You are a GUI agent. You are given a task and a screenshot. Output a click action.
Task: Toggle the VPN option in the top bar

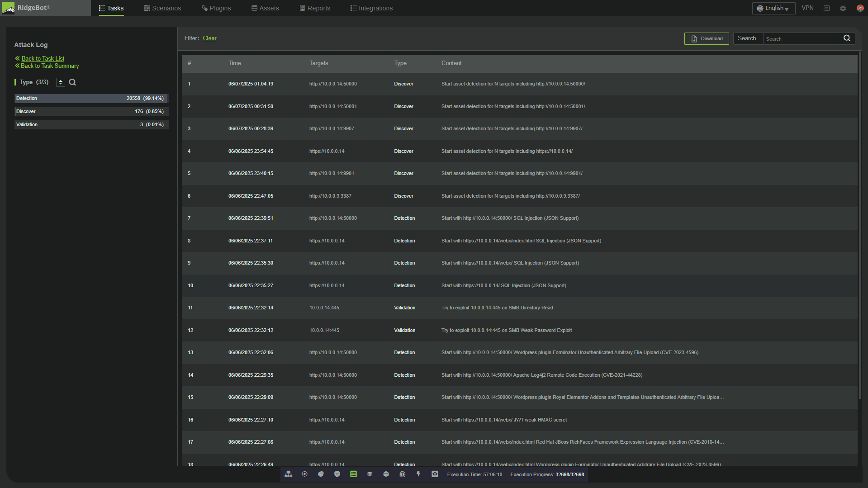[x=807, y=8]
